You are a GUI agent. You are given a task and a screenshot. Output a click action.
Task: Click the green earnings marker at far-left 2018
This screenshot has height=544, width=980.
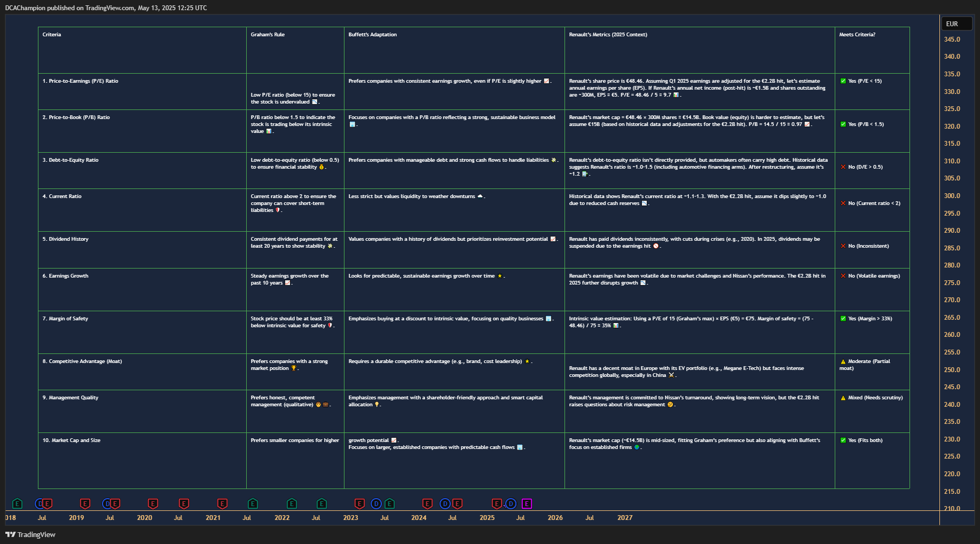point(17,503)
